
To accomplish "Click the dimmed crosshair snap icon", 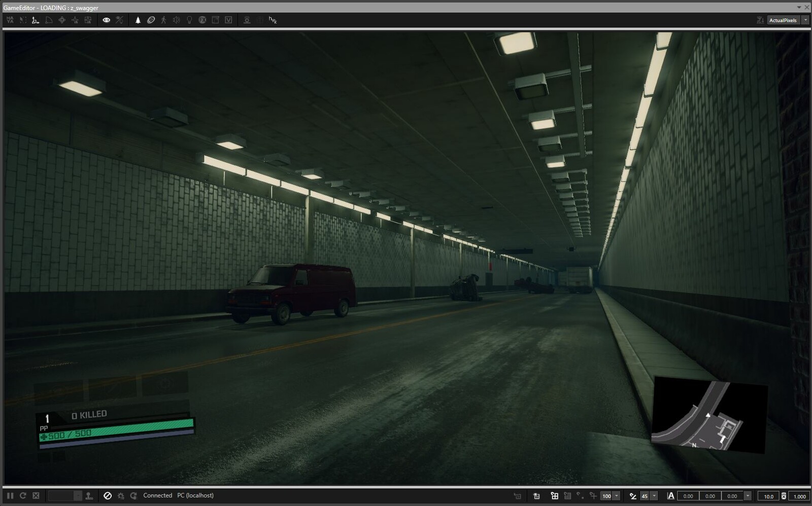I will click(593, 496).
